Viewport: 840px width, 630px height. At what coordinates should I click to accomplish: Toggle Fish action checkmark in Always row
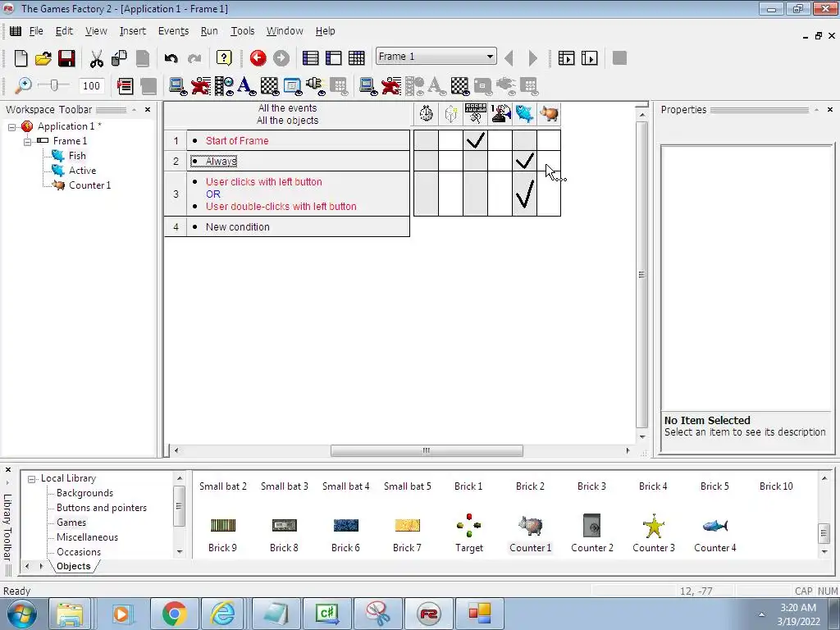pyautogui.click(x=524, y=161)
